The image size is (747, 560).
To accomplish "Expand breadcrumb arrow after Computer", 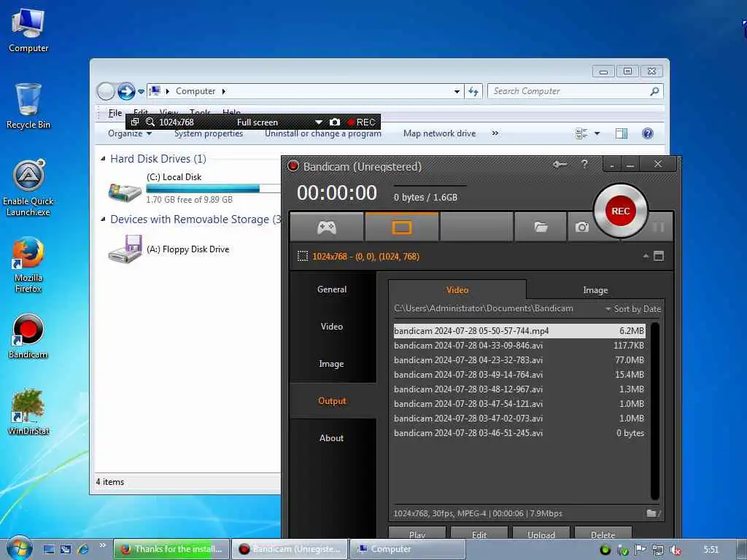I will tap(223, 91).
